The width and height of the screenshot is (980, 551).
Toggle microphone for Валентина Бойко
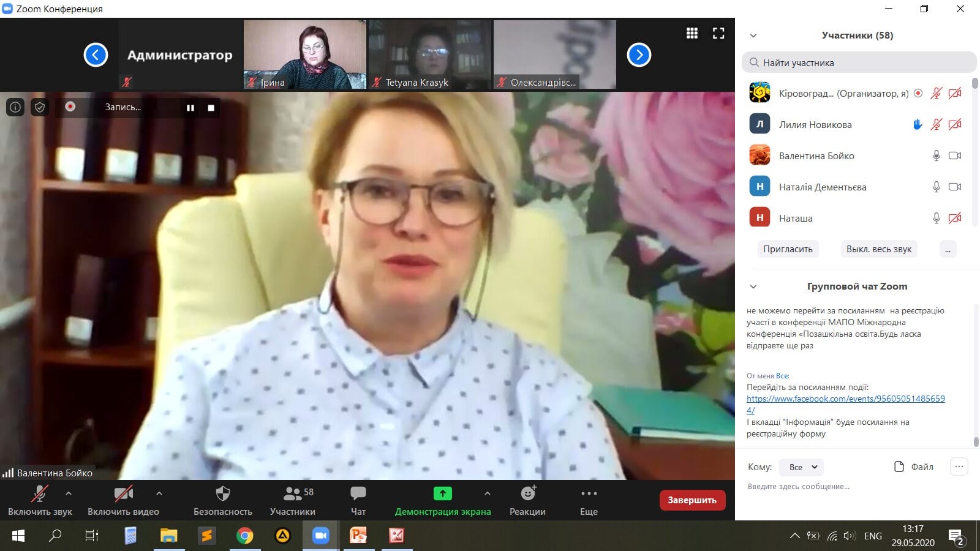(x=936, y=156)
